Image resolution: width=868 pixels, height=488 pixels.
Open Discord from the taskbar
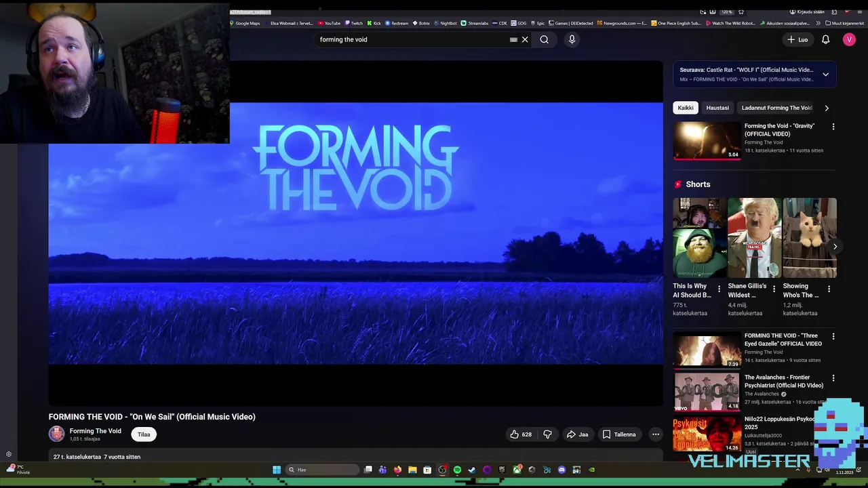tap(561, 470)
